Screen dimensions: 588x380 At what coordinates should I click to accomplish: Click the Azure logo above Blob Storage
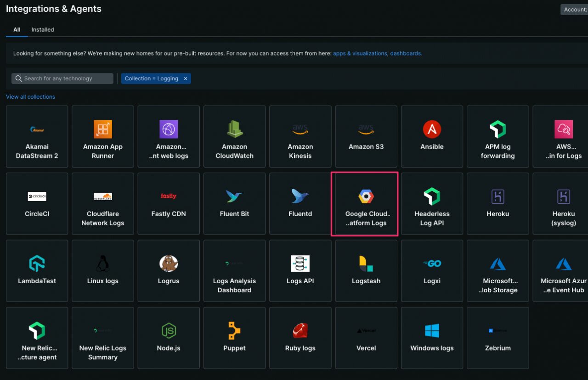tap(498, 263)
